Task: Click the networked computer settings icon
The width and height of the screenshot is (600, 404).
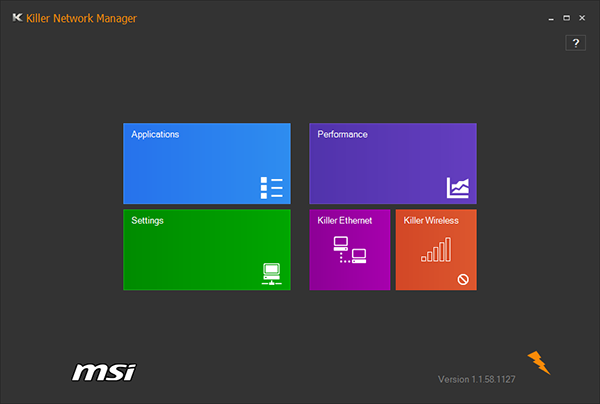Action: [x=272, y=274]
